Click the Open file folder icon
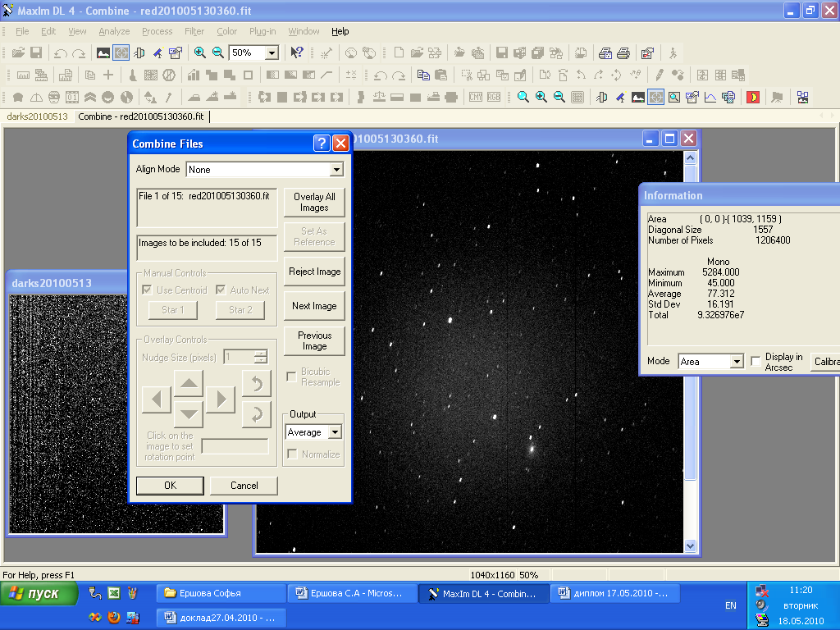 pos(18,52)
